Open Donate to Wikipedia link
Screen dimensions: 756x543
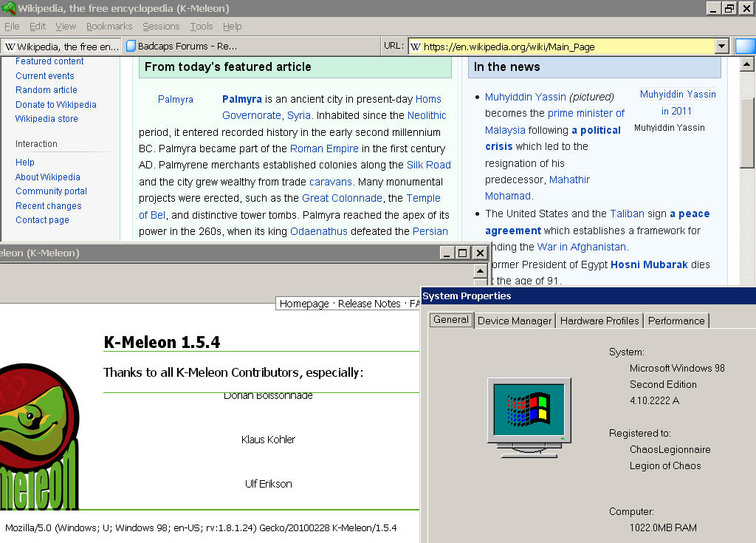point(56,105)
